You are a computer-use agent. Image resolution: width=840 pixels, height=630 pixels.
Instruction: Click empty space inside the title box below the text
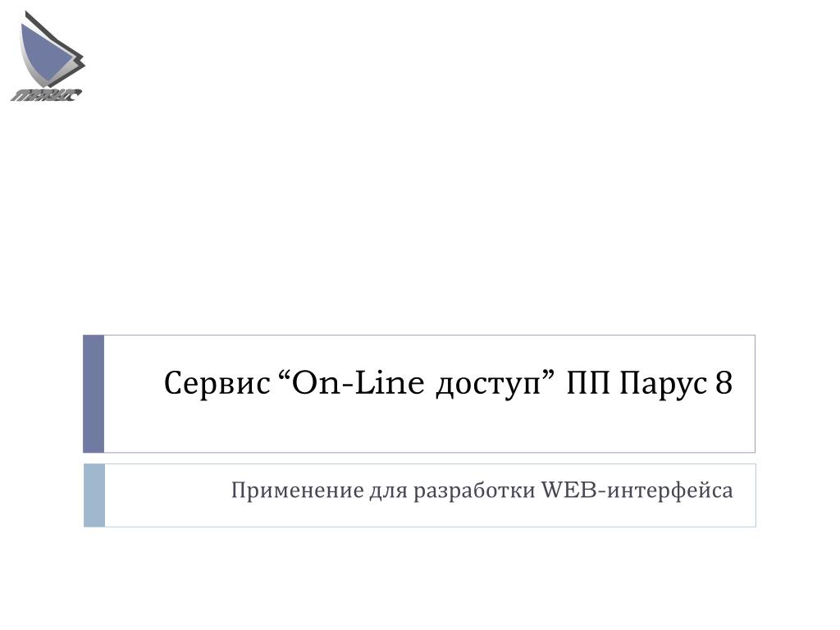(x=428, y=428)
